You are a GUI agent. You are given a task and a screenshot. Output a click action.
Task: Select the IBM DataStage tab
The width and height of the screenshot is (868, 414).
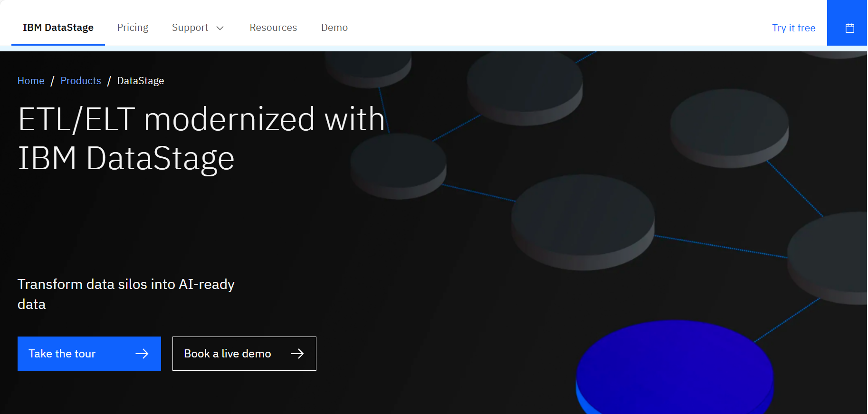tap(58, 28)
